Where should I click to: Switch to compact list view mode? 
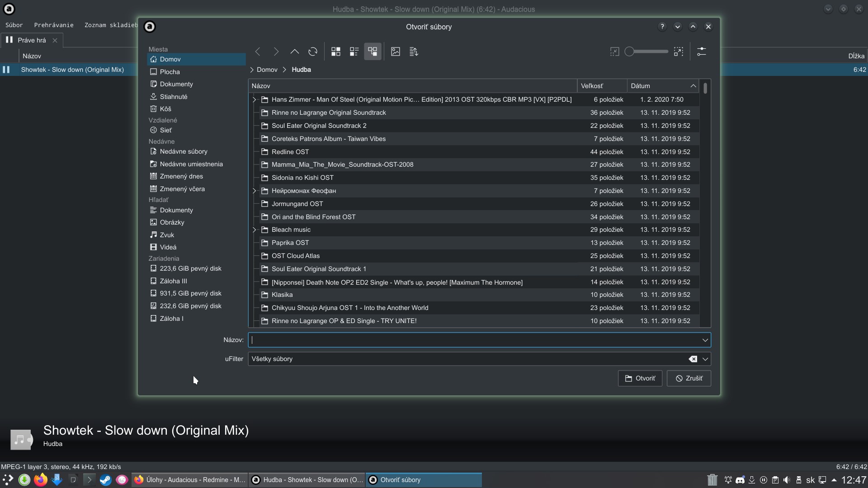[x=354, y=52]
